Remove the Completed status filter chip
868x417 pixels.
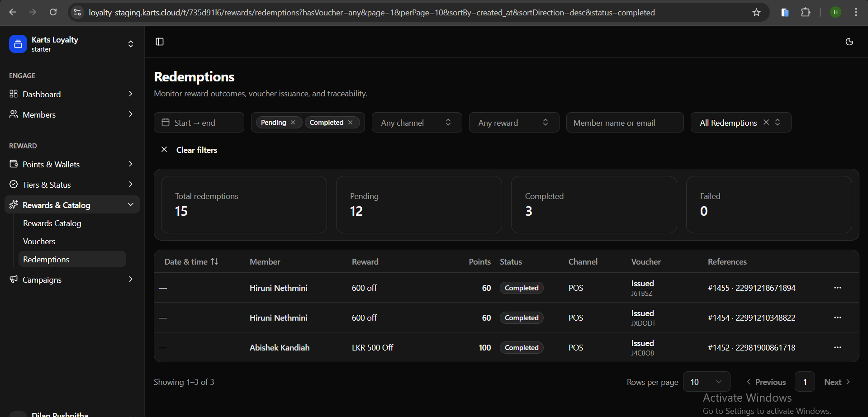351,123
